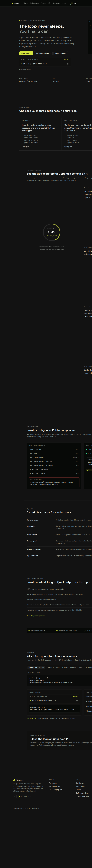
Task: Open footer For maintainers link
Action: pos(55,786)
